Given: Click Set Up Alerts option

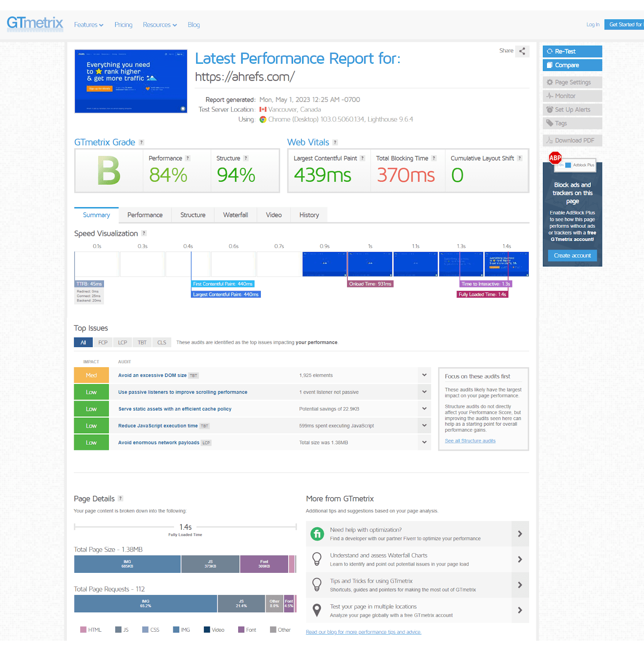Looking at the screenshot, I should 572,110.
